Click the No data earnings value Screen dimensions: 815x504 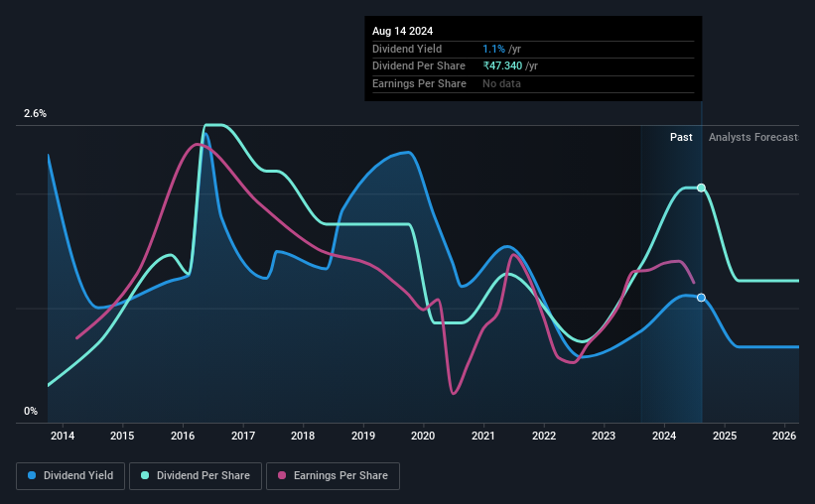(x=501, y=83)
